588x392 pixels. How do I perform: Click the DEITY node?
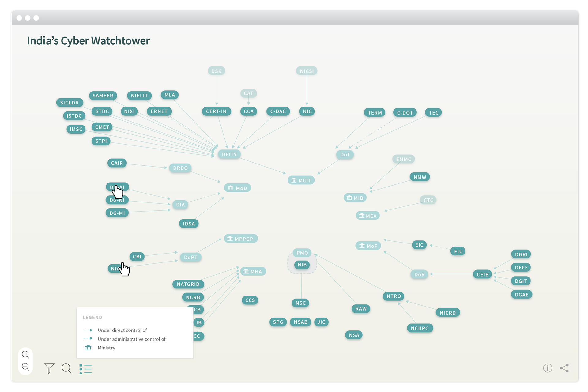tap(229, 154)
